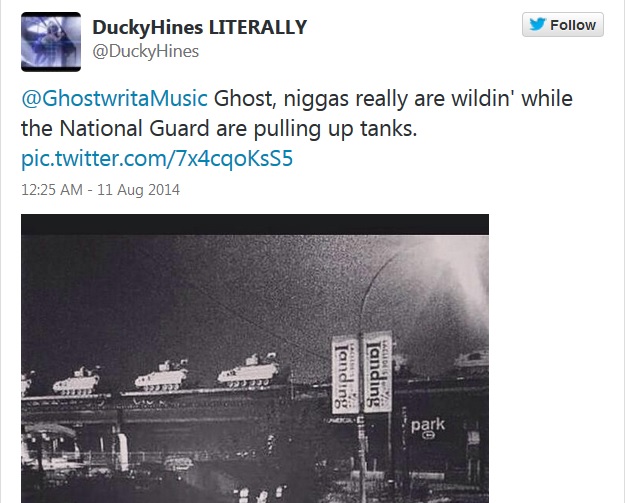The height and width of the screenshot is (503, 625).
Task: Click the @DuckyHines handle
Action: coord(145,51)
